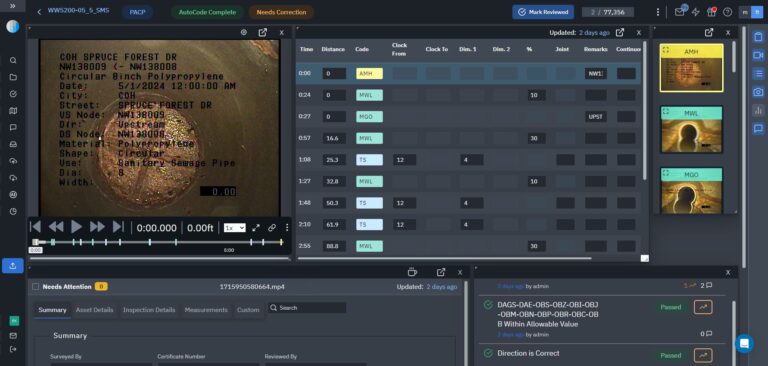Viewport: 768px width, 366px height.
Task: Open the 1x playback speed dropdown
Action: click(235, 228)
